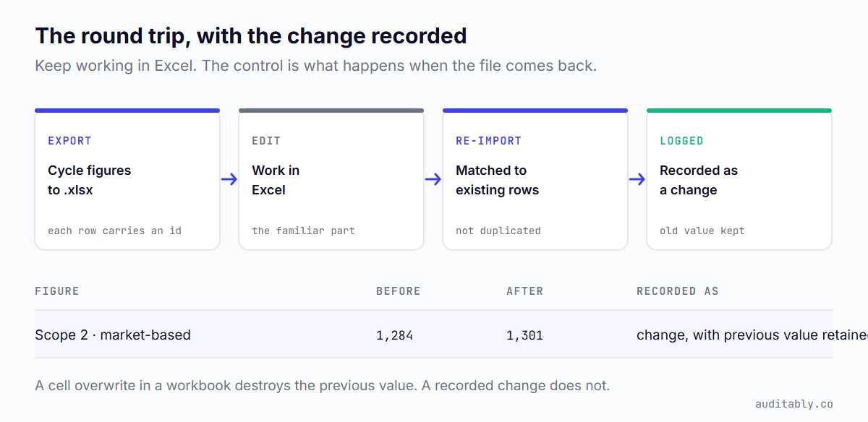
Task: Click the BEFORE column header
Action: (x=399, y=291)
